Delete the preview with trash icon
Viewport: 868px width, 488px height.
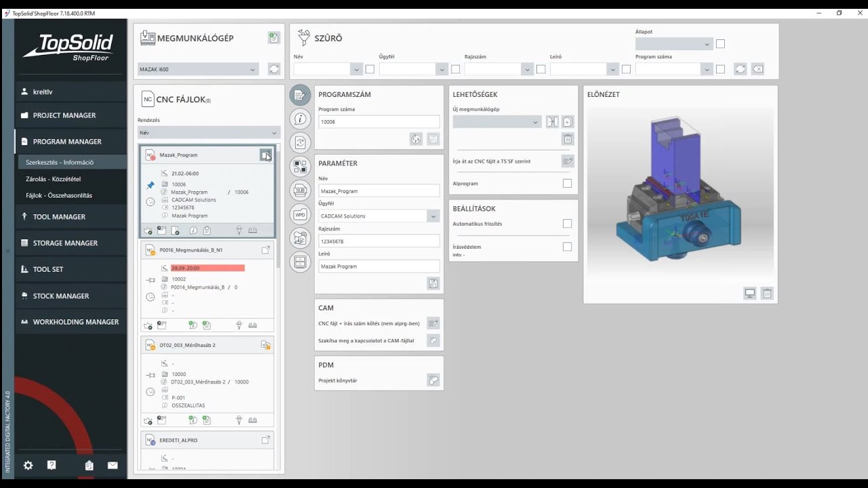click(767, 293)
